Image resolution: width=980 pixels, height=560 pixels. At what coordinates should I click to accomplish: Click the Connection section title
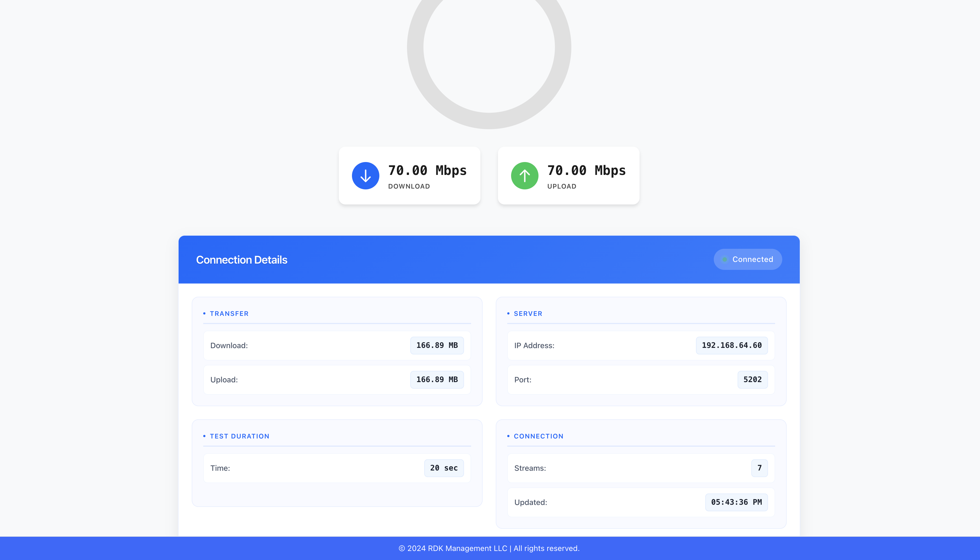coord(538,436)
